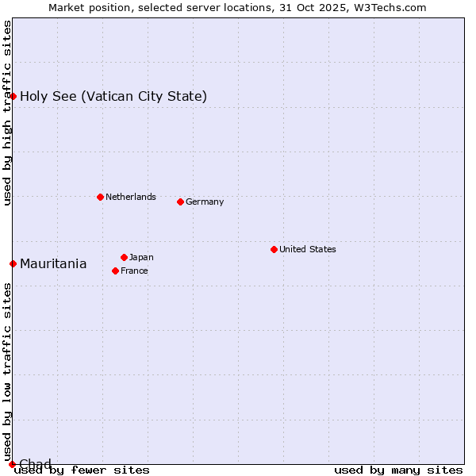Click the Mauritania text label

[53, 264]
